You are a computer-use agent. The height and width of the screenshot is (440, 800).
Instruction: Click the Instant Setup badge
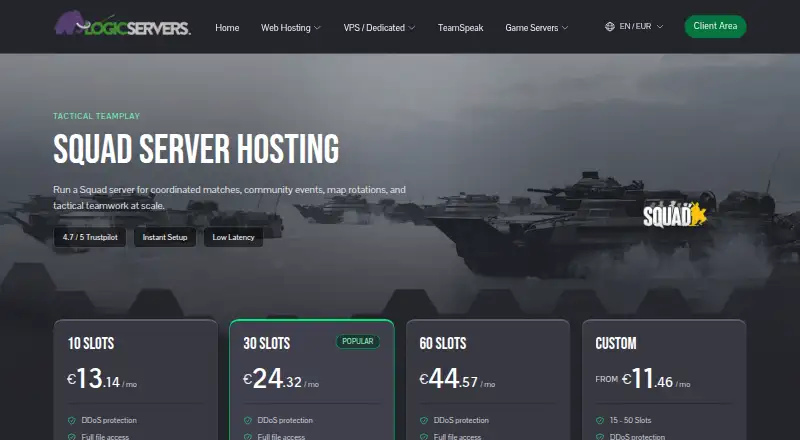[165, 237]
